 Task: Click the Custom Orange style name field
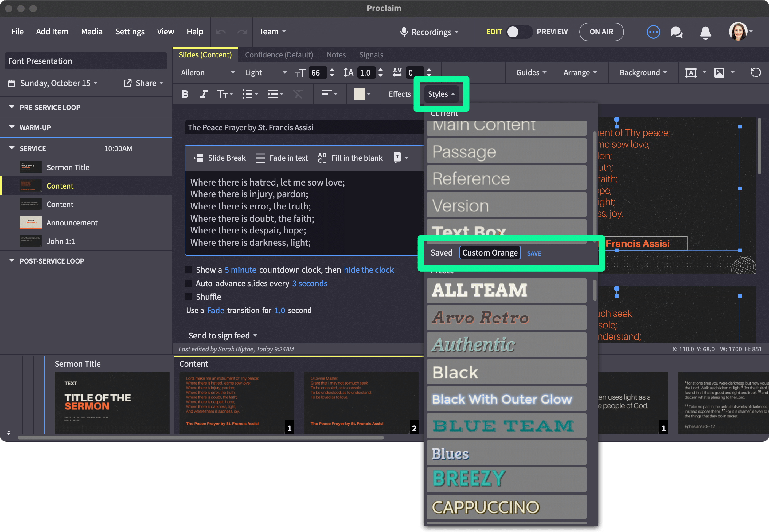point(490,253)
